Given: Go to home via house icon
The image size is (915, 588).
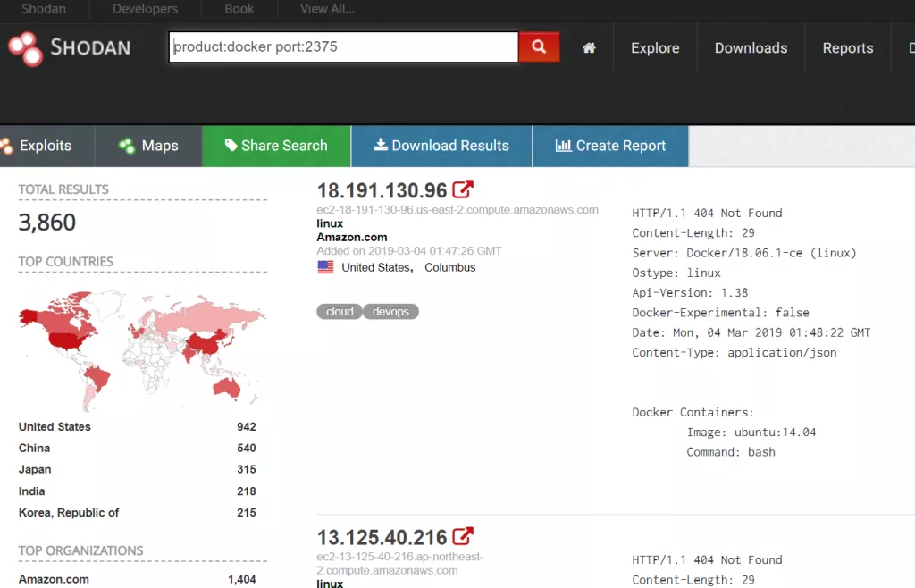Looking at the screenshot, I should (x=589, y=48).
